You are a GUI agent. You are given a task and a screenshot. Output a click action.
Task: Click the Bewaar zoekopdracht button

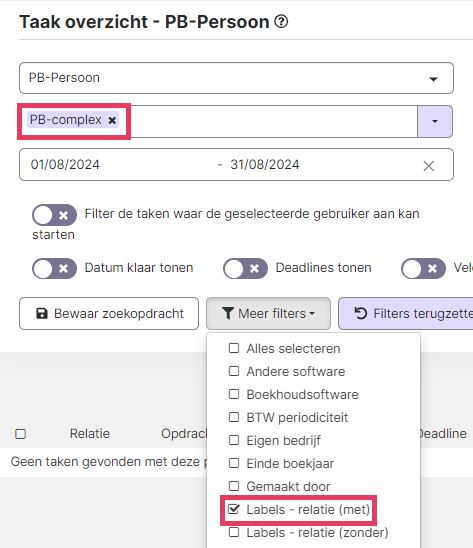click(x=109, y=313)
